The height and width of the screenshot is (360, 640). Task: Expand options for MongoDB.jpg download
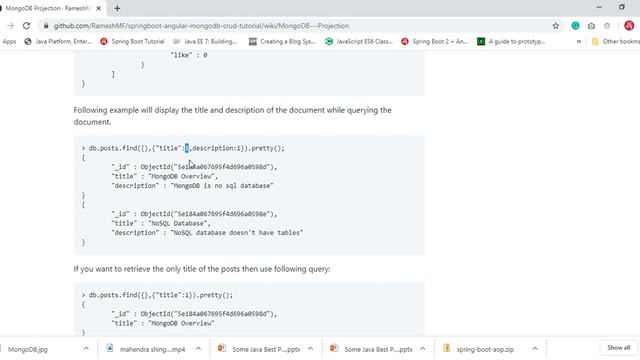point(86,349)
